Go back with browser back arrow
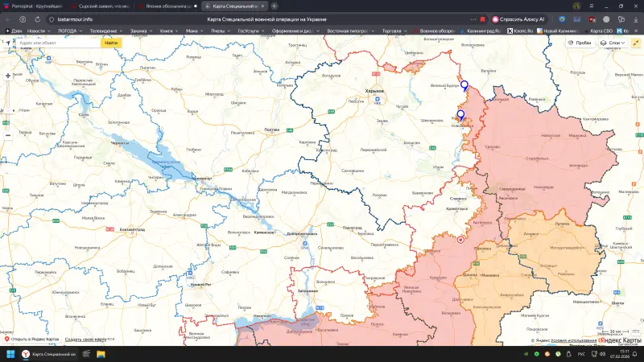The width and height of the screenshot is (644, 362). pyautogui.click(x=8, y=18)
